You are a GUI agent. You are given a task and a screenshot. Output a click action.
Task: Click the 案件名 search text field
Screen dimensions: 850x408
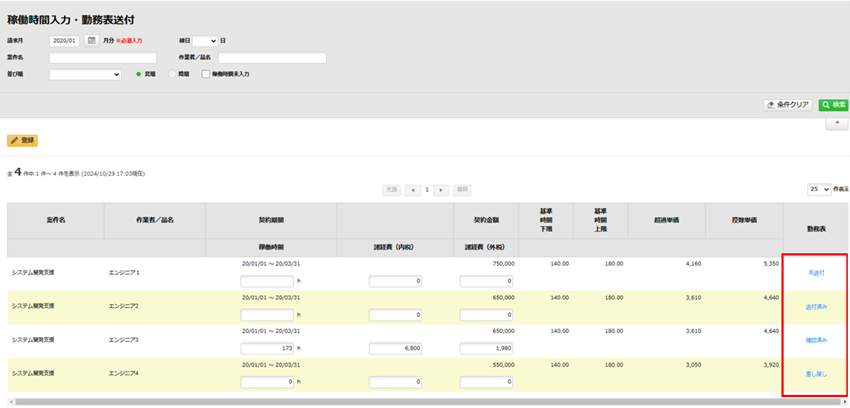click(x=105, y=58)
